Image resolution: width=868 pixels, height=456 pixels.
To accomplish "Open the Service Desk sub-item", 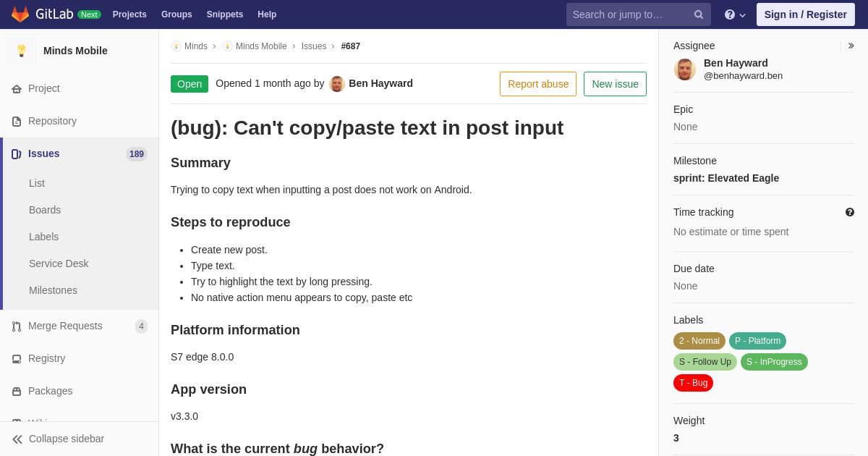I will click(x=59, y=263).
